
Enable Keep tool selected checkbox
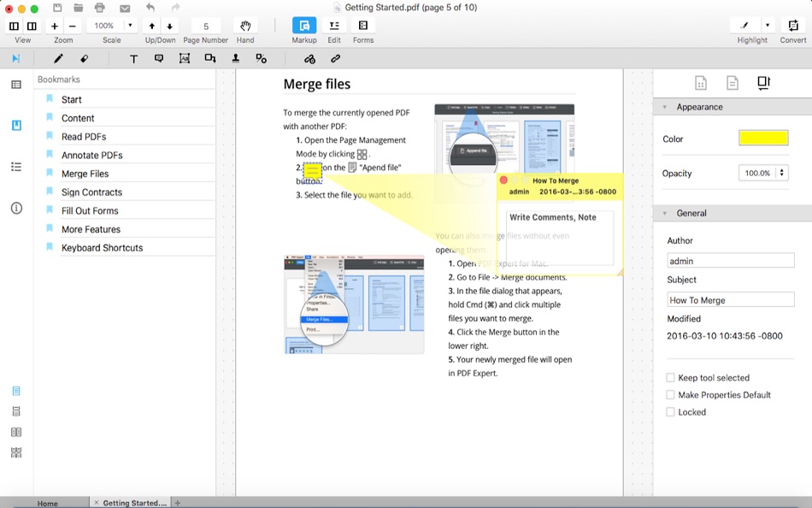click(x=670, y=377)
